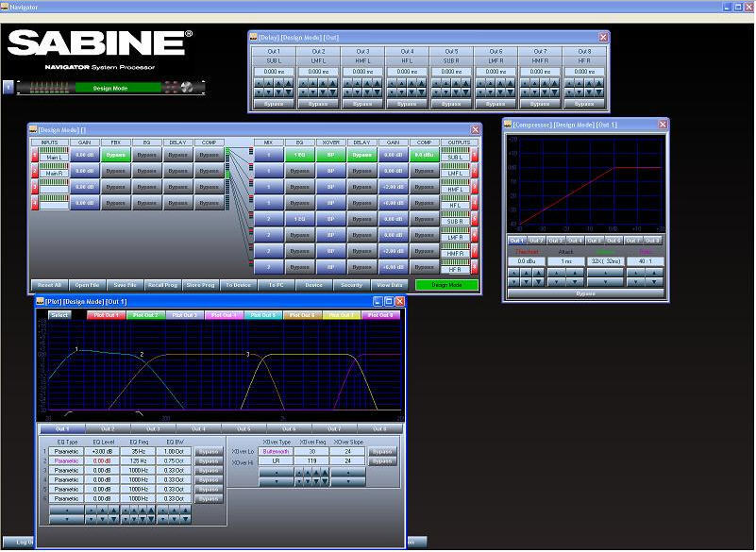Click red output 1 button beside SUB L
This screenshot has width=756, height=552.
(x=475, y=155)
